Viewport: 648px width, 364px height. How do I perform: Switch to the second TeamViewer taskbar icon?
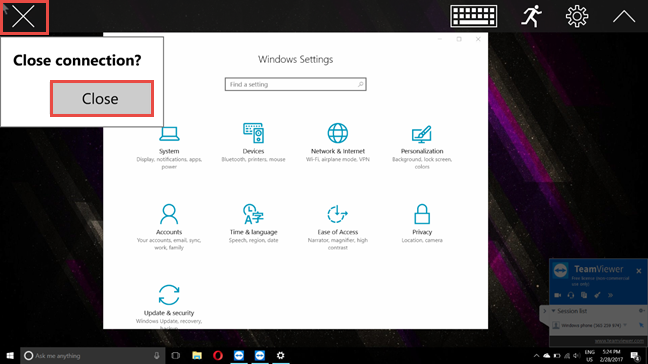260,355
